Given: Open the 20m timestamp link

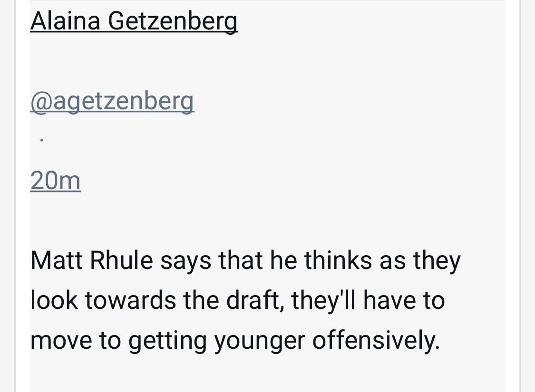Looking at the screenshot, I should tap(55, 181).
